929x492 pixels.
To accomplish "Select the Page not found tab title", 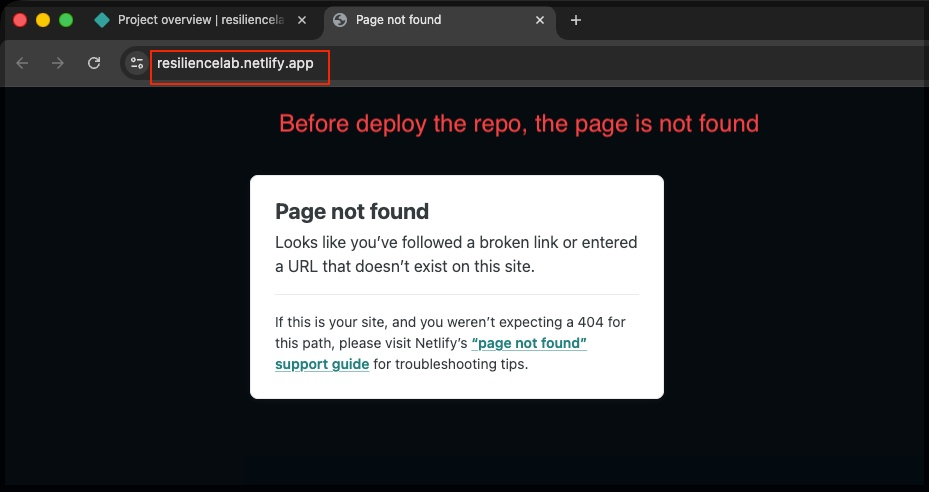I will click(x=398, y=20).
